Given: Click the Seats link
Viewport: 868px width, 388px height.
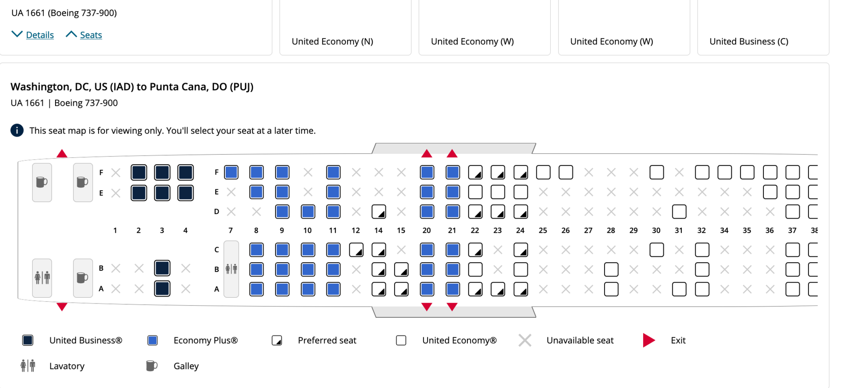Looking at the screenshot, I should coord(91,35).
